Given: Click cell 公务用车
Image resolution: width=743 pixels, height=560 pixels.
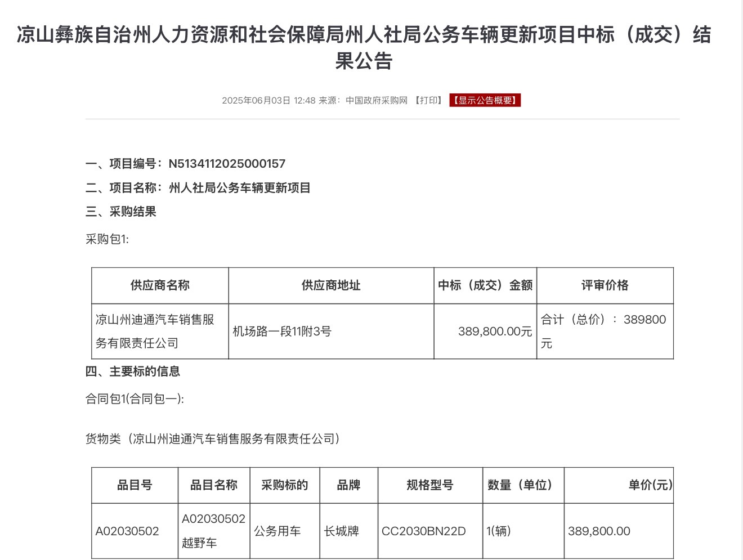Looking at the screenshot, I should pyautogui.click(x=285, y=531).
